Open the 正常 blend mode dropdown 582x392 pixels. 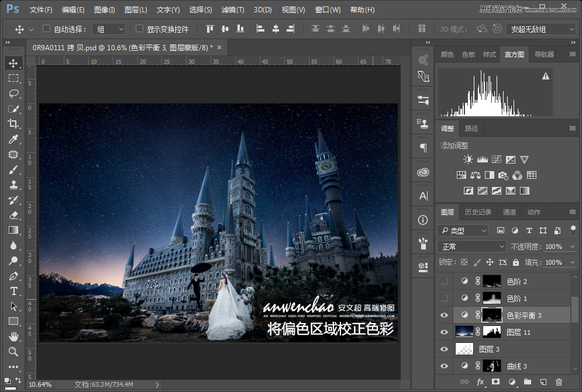coord(471,247)
